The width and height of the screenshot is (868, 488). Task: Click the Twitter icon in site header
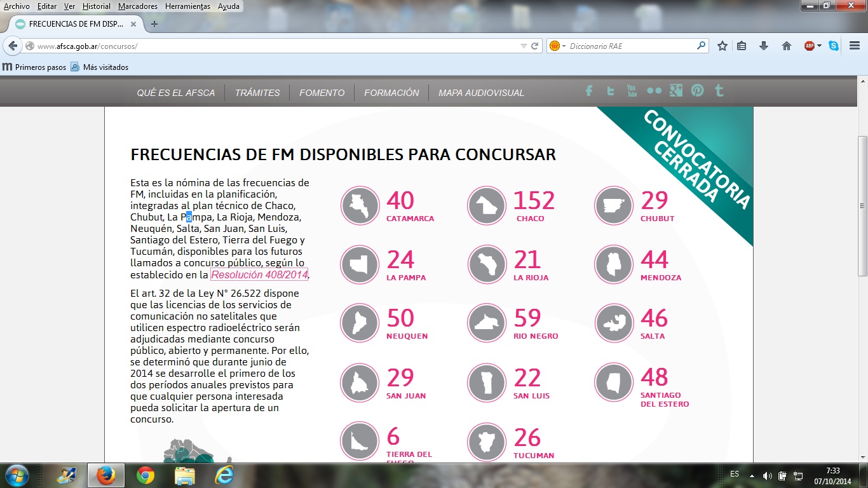(x=611, y=91)
